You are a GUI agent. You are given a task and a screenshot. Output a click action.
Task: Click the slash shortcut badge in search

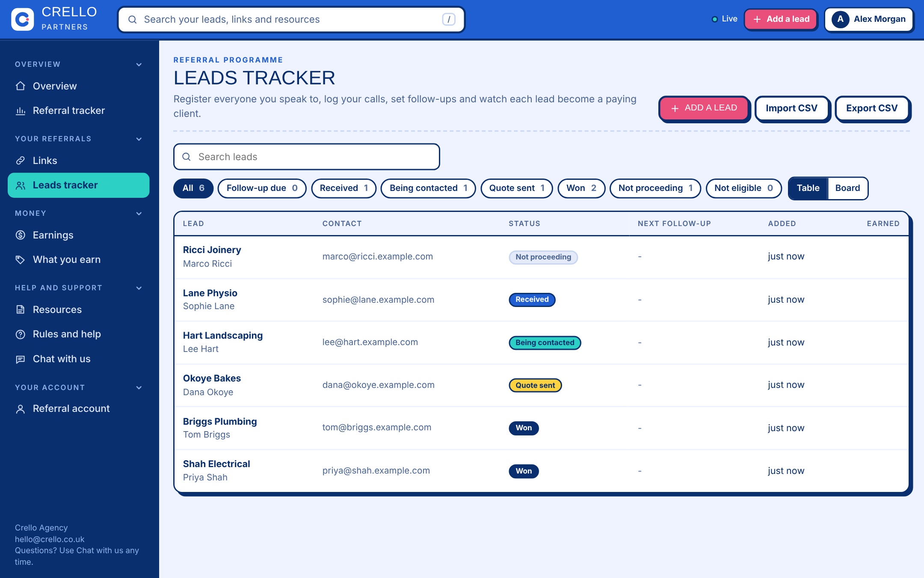(449, 19)
